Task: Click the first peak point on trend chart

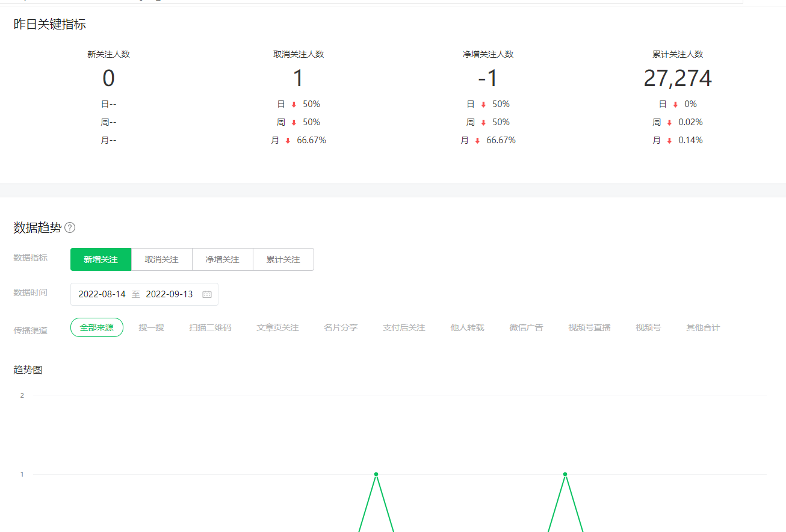Action: click(x=376, y=474)
